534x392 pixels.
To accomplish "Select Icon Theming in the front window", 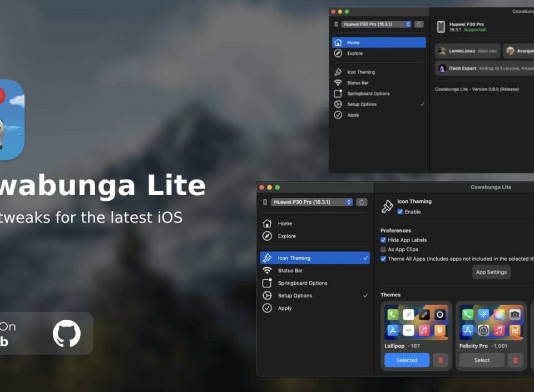I will pos(315,258).
